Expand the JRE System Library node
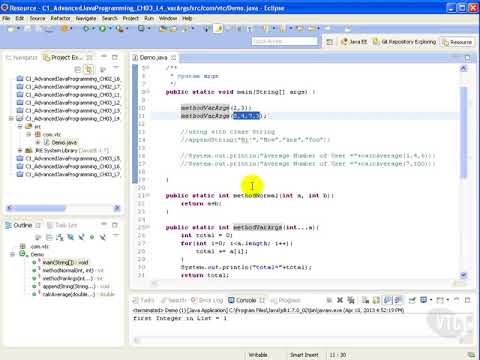The height and width of the screenshot is (360, 480). click(20, 150)
